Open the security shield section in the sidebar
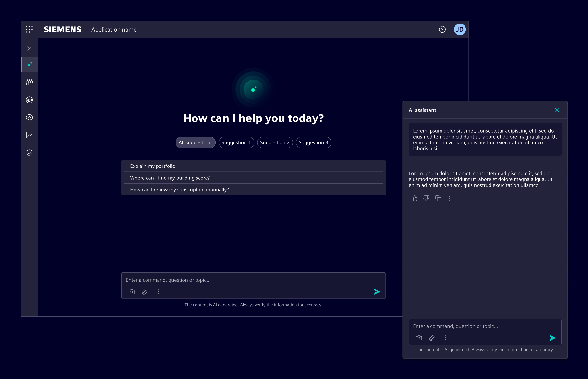Screen dimensions: 588x379 [29, 153]
